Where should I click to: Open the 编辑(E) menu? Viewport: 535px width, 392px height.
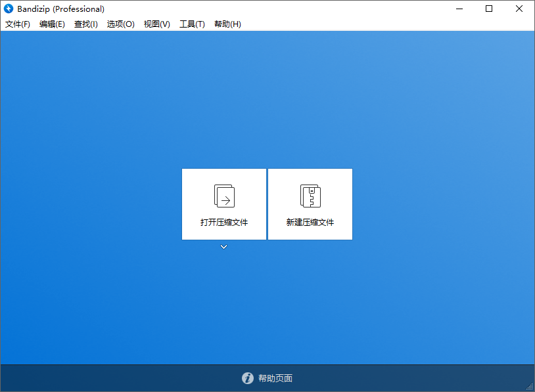coord(51,24)
